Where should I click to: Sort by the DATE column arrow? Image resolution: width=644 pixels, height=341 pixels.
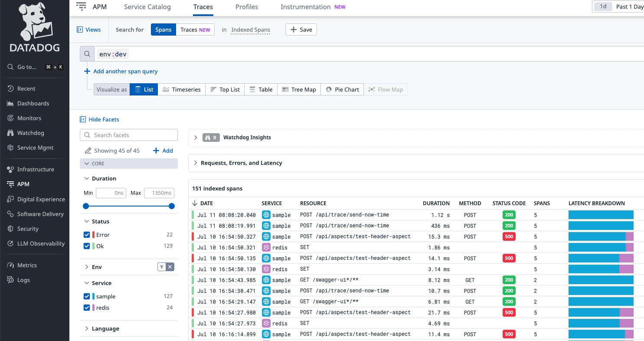(195, 203)
